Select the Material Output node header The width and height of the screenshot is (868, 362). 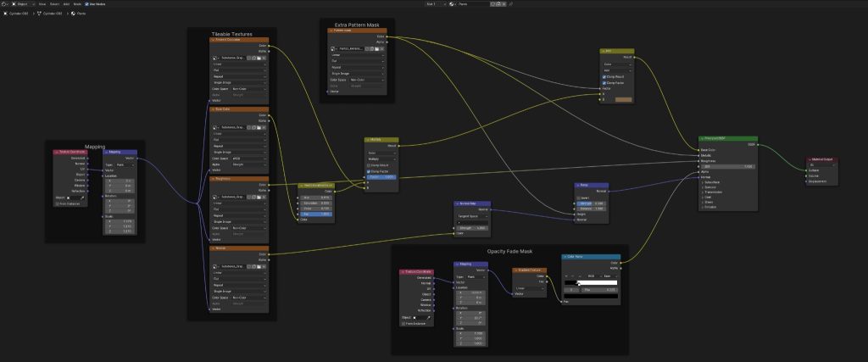(x=821, y=159)
